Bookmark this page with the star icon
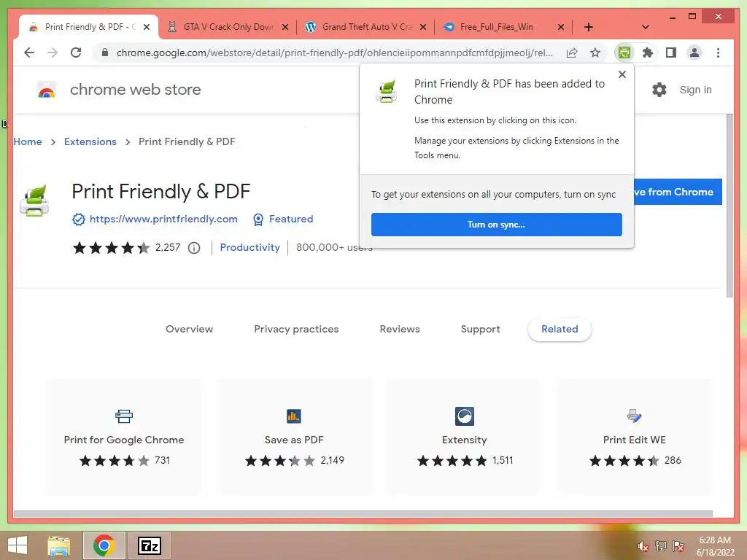 click(x=595, y=52)
